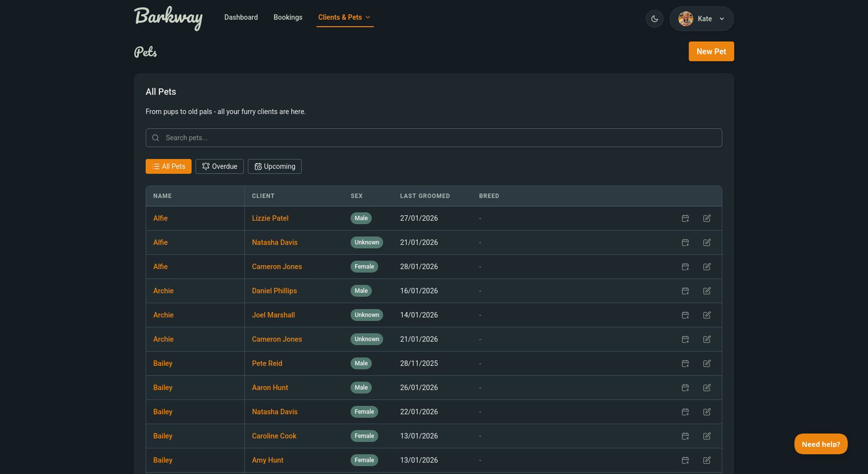
Task: Edit Joel Marshall's pet Archie
Action: point(707,315)
